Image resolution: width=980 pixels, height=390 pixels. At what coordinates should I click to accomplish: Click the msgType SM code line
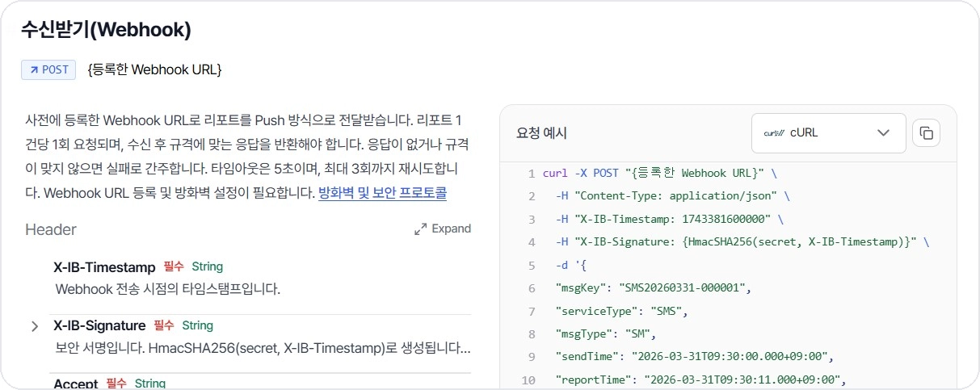(608, 333)
